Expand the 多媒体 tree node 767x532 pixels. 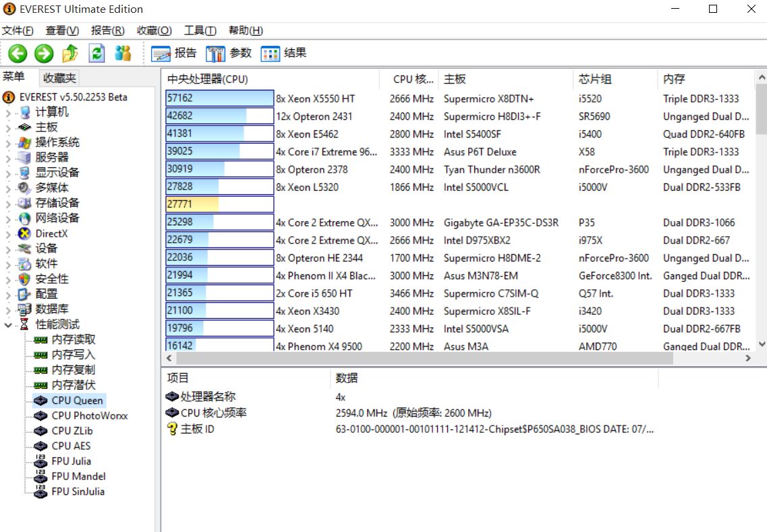(x=8, y=189)
